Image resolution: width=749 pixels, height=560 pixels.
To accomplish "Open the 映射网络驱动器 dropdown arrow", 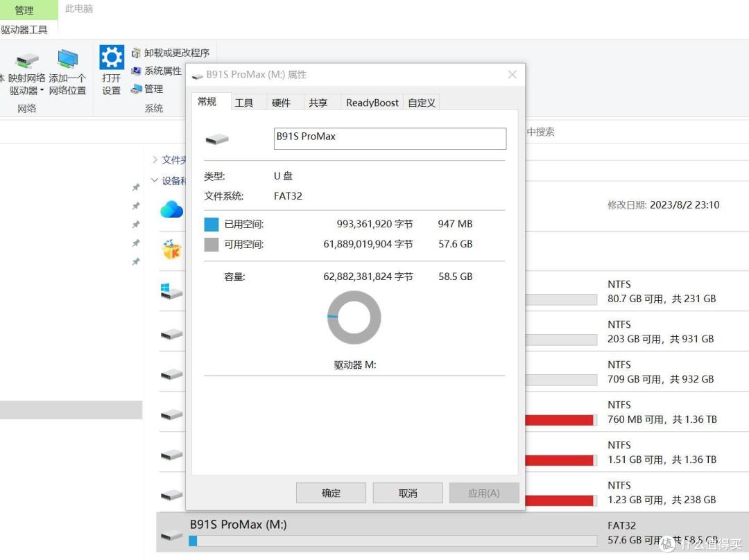I will [x=42, y=90].
